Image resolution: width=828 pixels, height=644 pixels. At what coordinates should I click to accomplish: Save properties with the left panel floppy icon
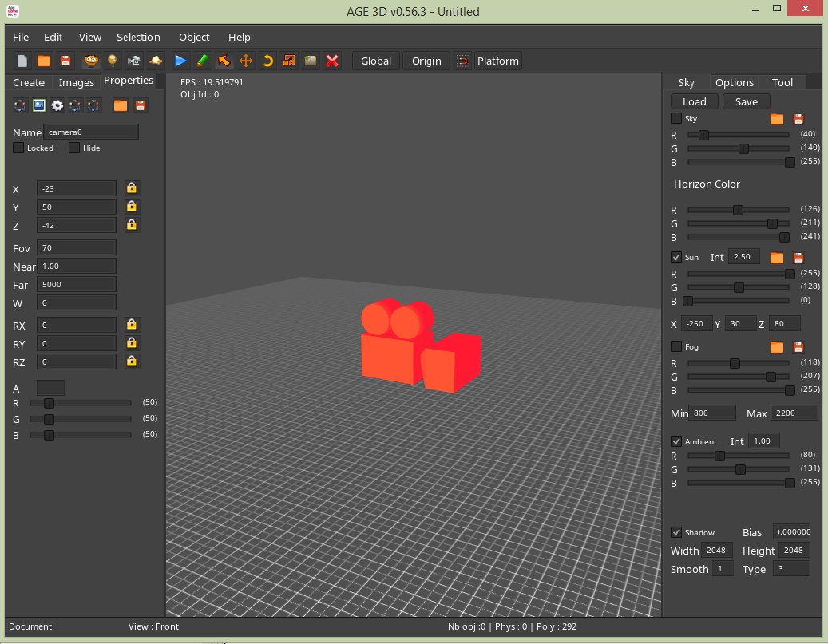click(141, 105)
